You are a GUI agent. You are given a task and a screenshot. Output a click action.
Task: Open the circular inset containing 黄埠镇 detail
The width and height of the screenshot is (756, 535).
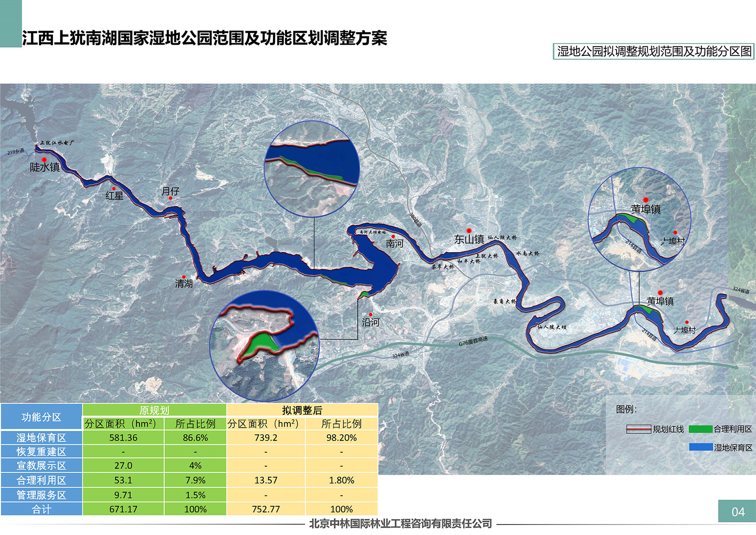point(639,219)
